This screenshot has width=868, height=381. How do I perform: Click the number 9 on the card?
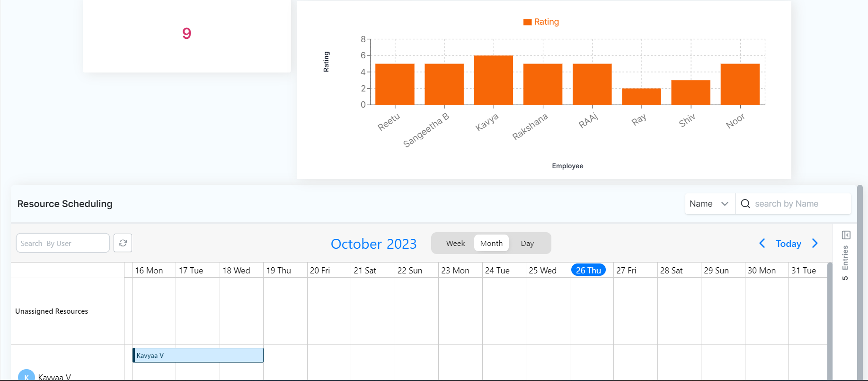click(x=187, y=33)
